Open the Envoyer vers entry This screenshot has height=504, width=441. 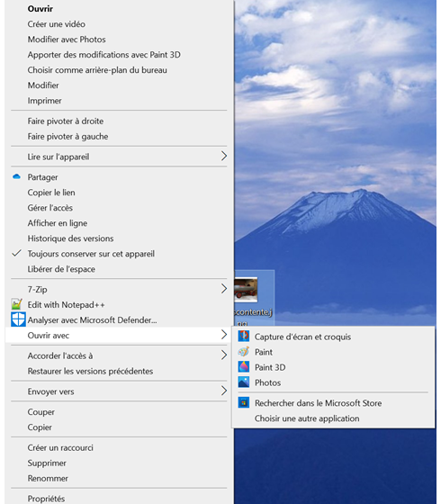pyautogui.click(x=119, y=391)
